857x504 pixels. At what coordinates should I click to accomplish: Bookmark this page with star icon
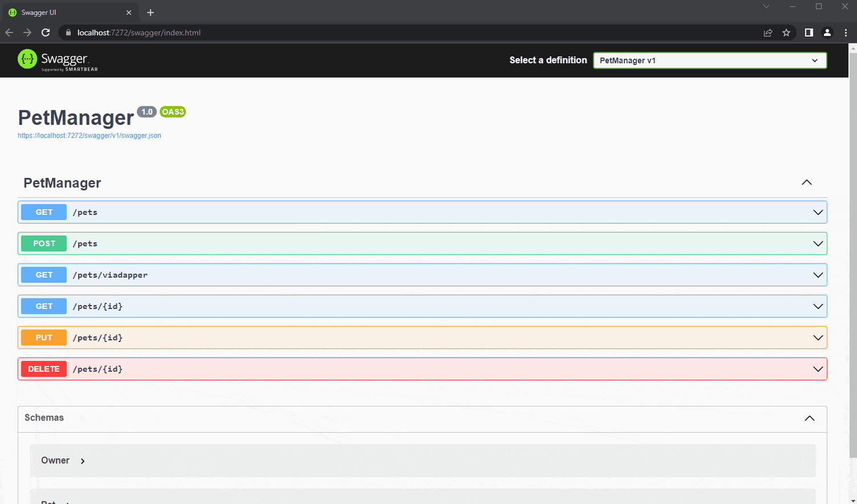pos(786,32)
